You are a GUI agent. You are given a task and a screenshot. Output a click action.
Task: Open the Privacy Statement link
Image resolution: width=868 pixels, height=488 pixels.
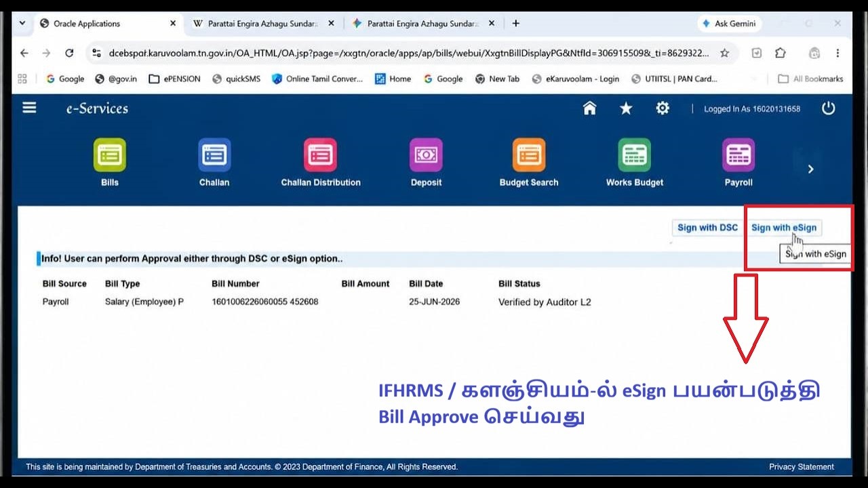802,467
